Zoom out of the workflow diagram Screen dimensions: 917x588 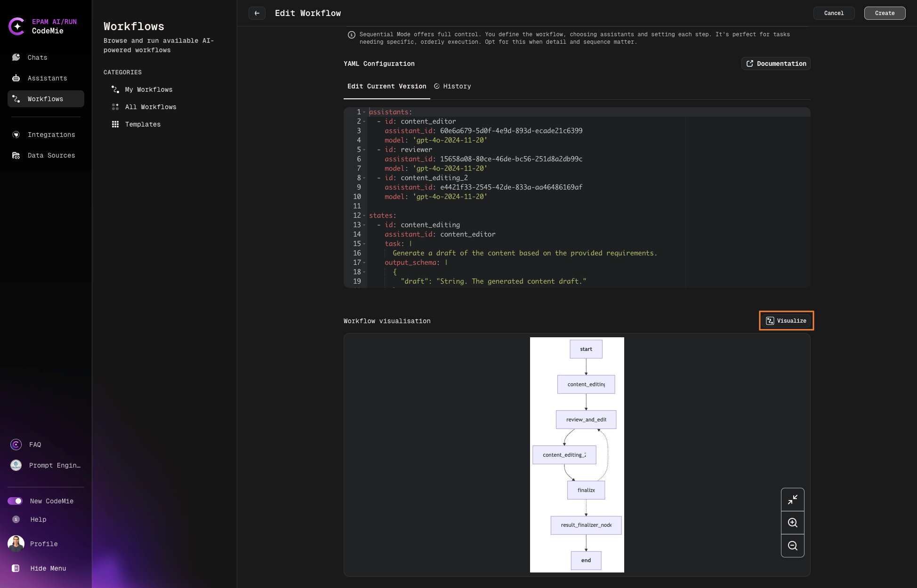793,546
